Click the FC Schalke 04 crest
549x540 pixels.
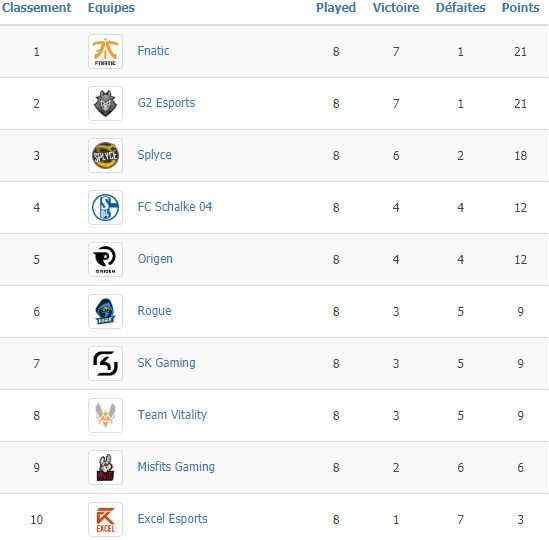coord(105,208)
